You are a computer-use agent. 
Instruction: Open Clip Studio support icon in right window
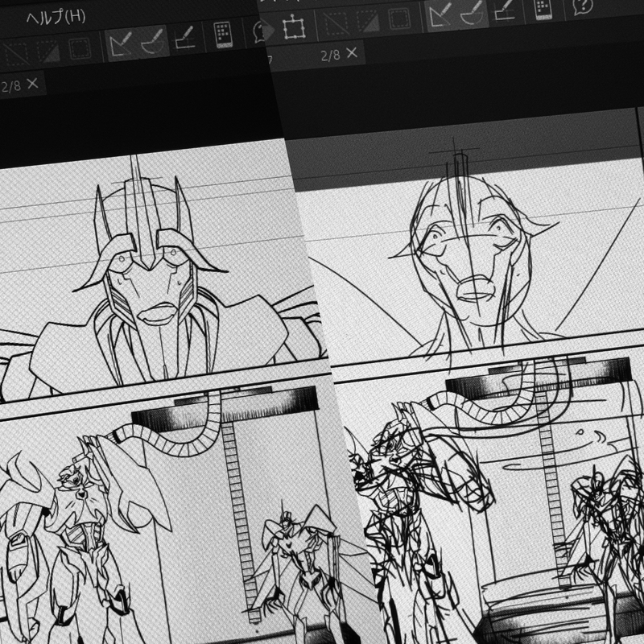pyautogui.click(x=583, y=7)
